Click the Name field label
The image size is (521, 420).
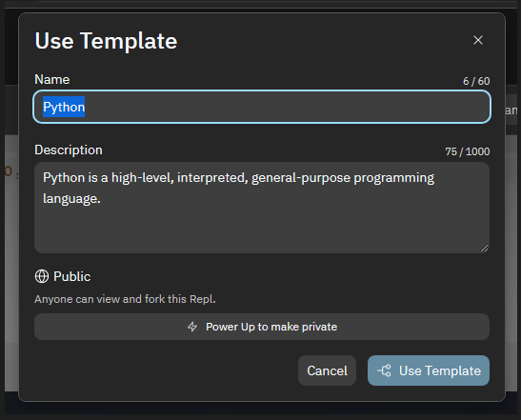52,79
